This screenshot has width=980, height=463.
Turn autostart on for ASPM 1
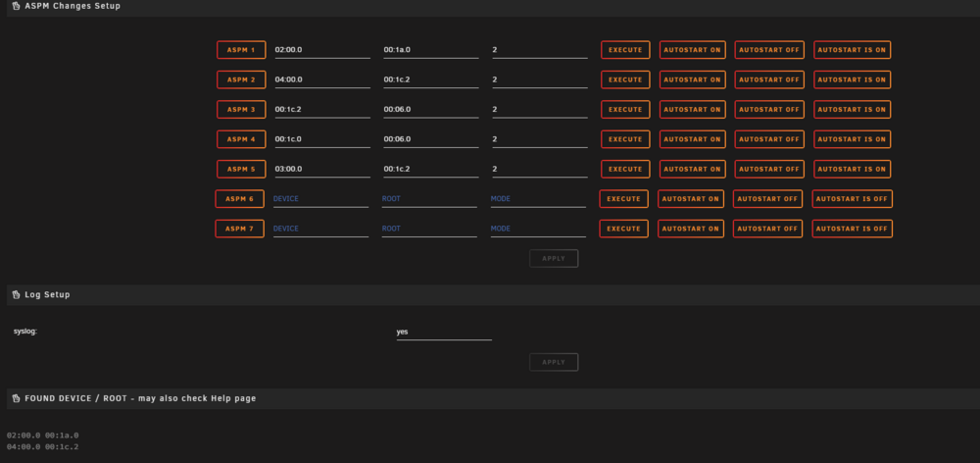pyautogui.click(x=693, y=50)
